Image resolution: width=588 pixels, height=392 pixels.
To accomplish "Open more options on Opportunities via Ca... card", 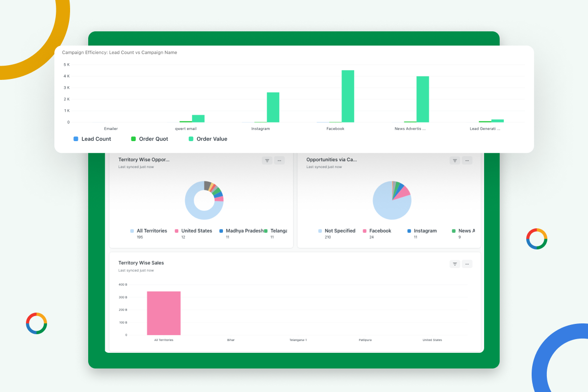I will [467, 160].
